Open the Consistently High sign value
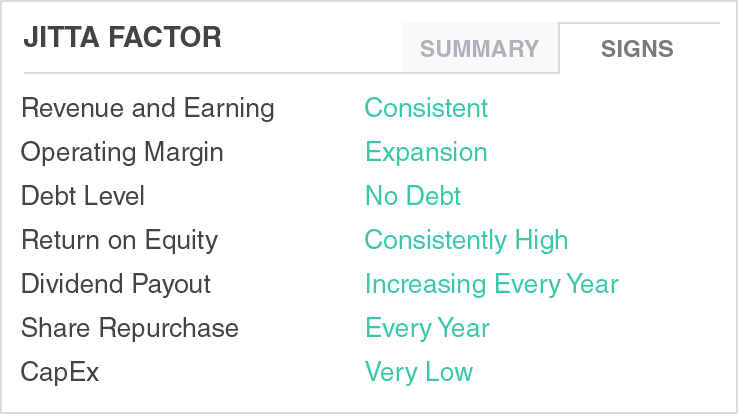This screenshot has height=414, width=738. point(466,240)
